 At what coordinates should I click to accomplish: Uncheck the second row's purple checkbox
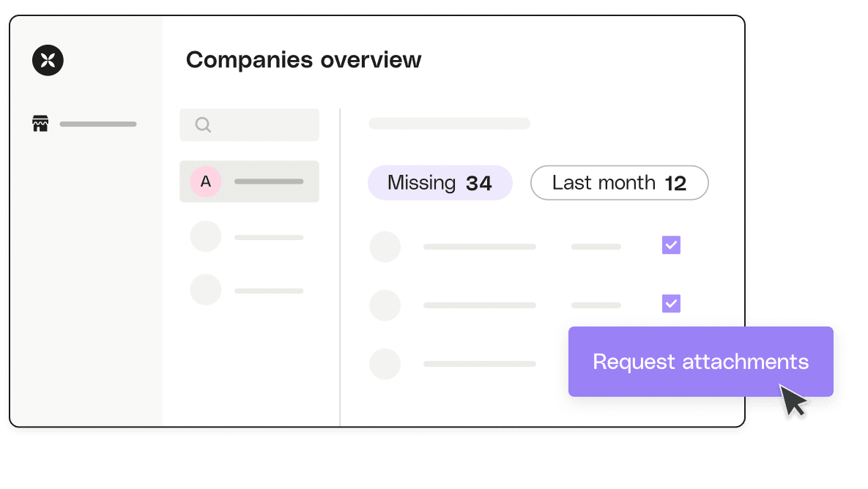tap(671, 304)
